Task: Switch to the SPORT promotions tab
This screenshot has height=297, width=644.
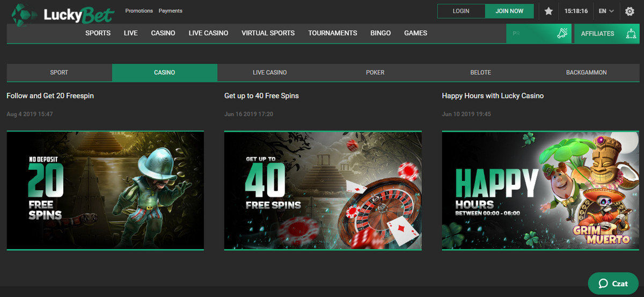Action: [59, 73]
